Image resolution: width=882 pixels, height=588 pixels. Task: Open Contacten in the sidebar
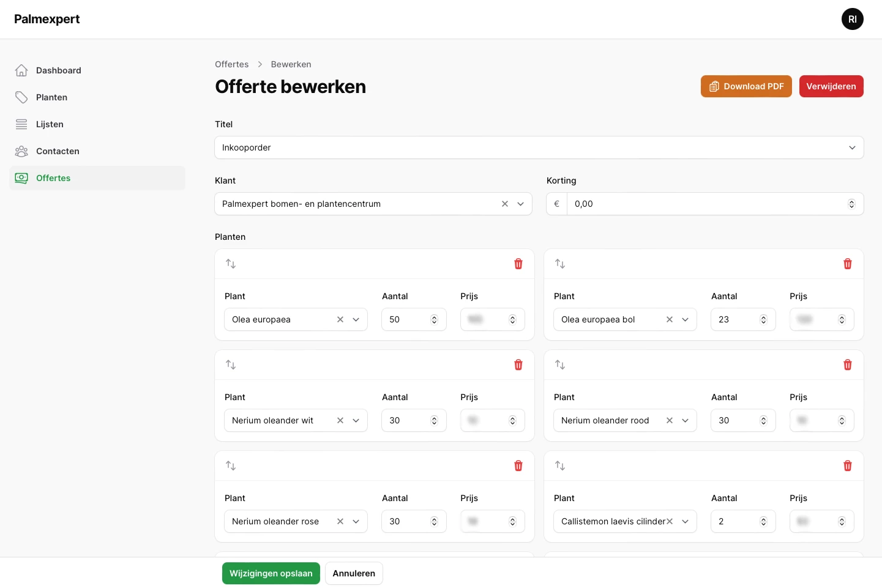(58, 151)
